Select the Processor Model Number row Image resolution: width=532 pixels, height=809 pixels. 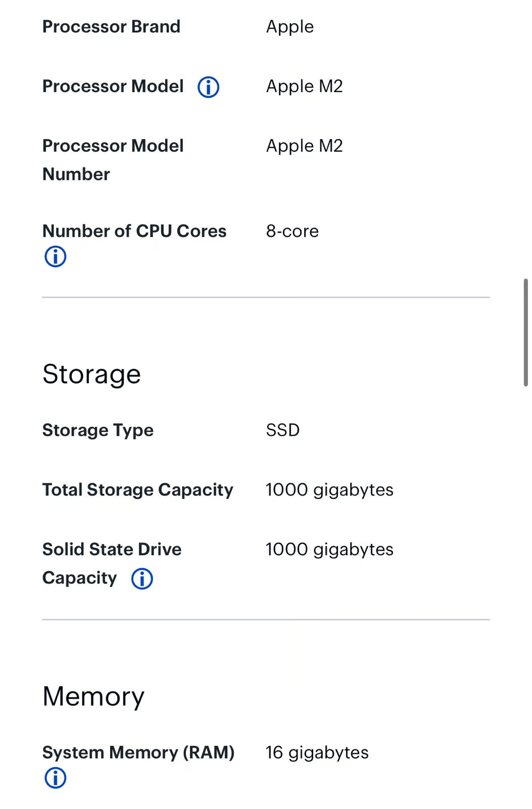(113, 159)
